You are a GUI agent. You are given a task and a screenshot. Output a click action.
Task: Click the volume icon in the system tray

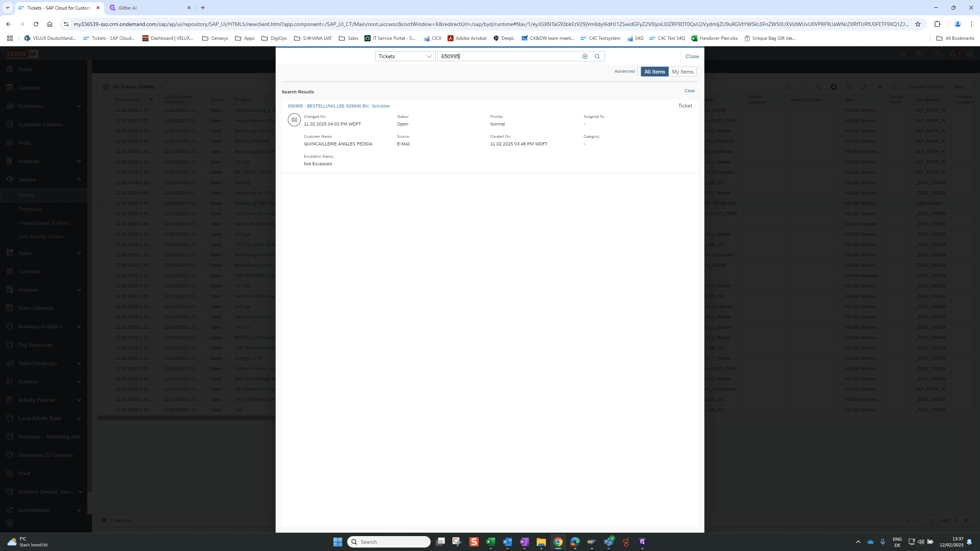tap(921, 542)
